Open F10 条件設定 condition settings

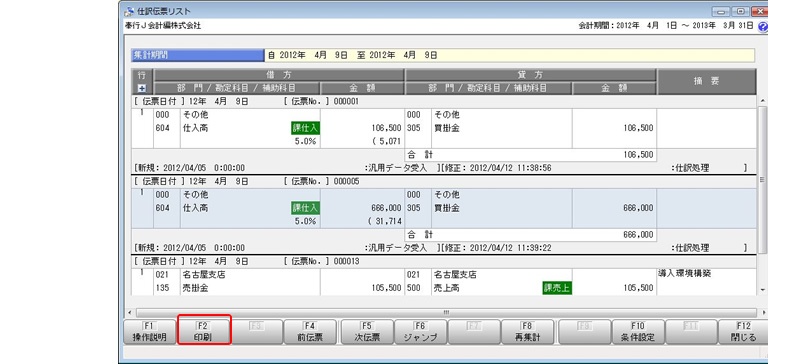pos(638,332)
